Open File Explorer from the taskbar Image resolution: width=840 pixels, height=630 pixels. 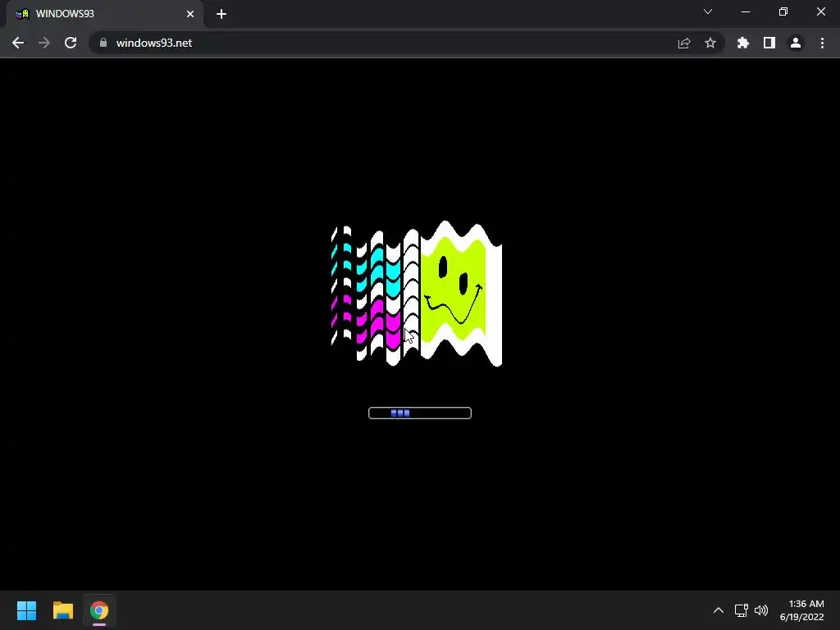tap(63, 610)
